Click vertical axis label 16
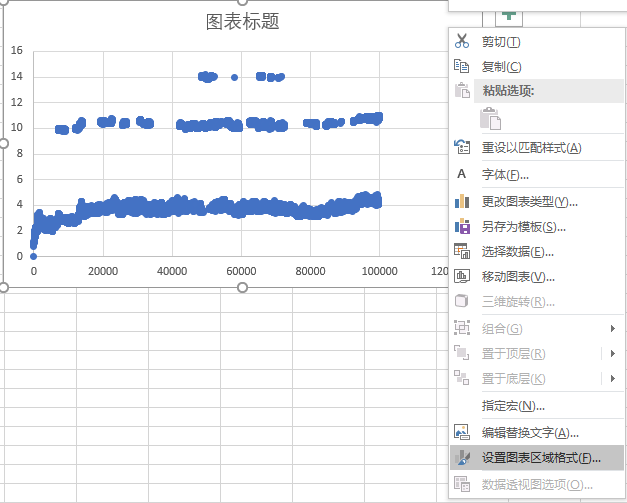This screenshot has width=627, height=503. [17, 50]
